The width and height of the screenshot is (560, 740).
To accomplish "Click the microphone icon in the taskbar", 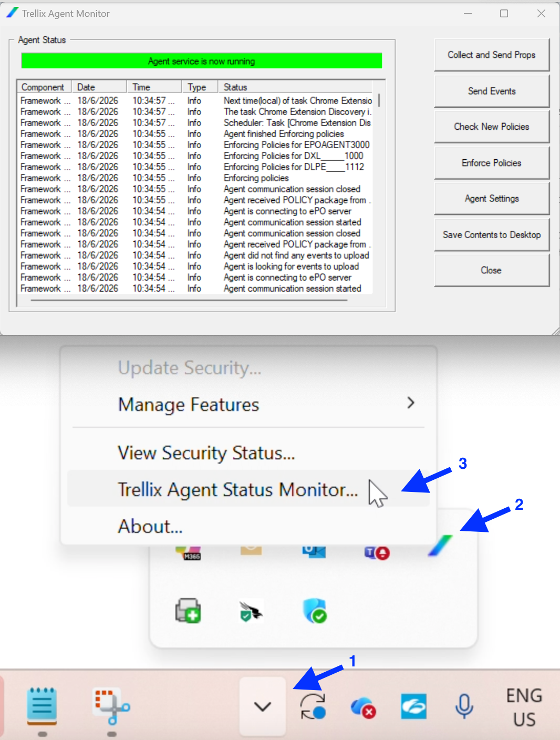I will [x=464, y=706].
